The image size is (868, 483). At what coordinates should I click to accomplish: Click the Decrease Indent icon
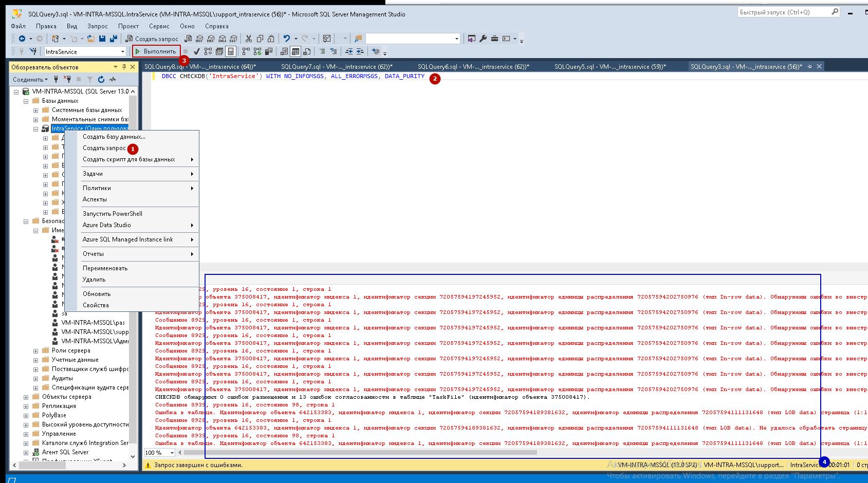coord(349,51)
